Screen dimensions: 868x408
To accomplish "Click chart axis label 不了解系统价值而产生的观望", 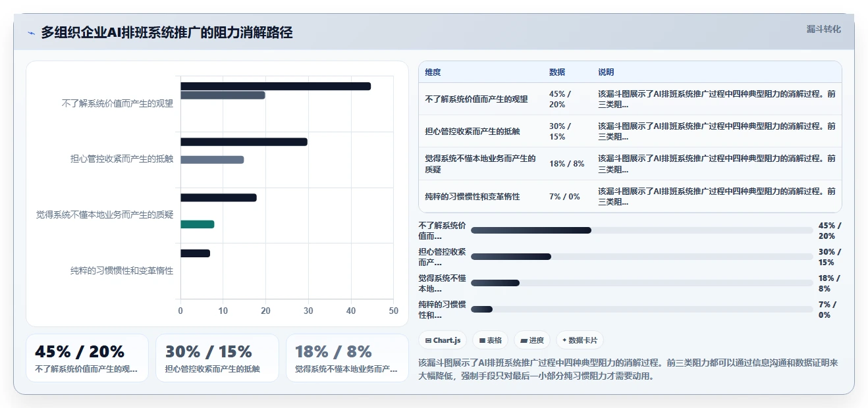I will point(117,103).
